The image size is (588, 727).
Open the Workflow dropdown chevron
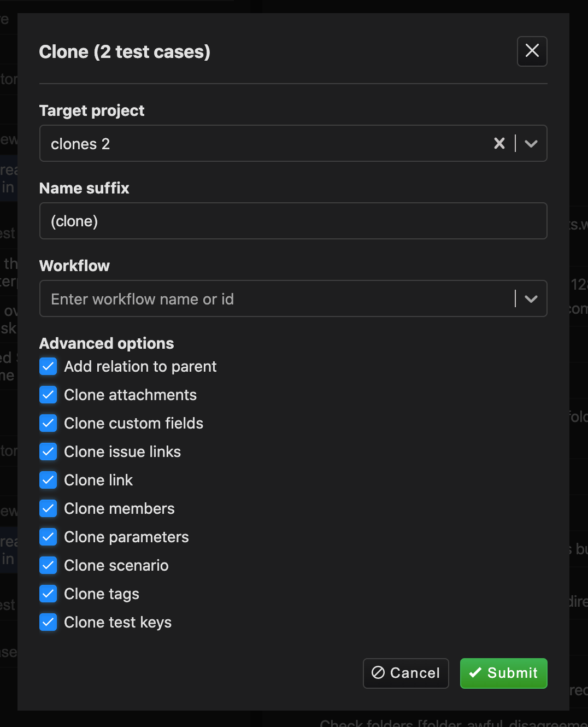531,298
